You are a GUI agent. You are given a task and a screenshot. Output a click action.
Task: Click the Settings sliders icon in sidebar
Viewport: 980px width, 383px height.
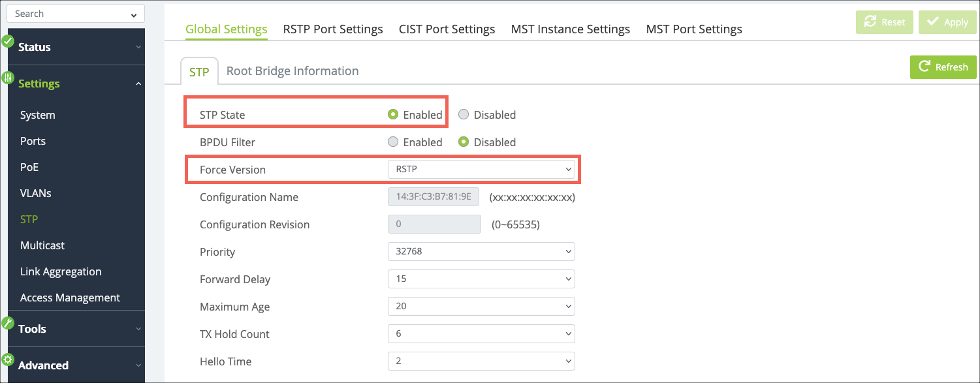point(8,78)
